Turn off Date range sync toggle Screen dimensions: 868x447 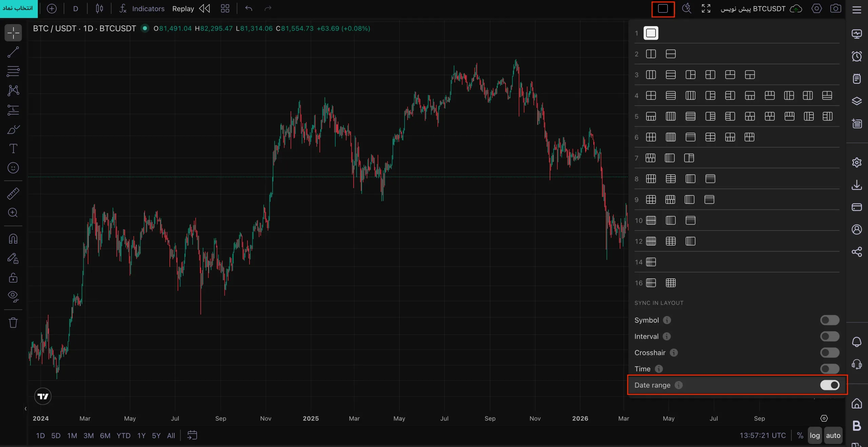point(830,385)
